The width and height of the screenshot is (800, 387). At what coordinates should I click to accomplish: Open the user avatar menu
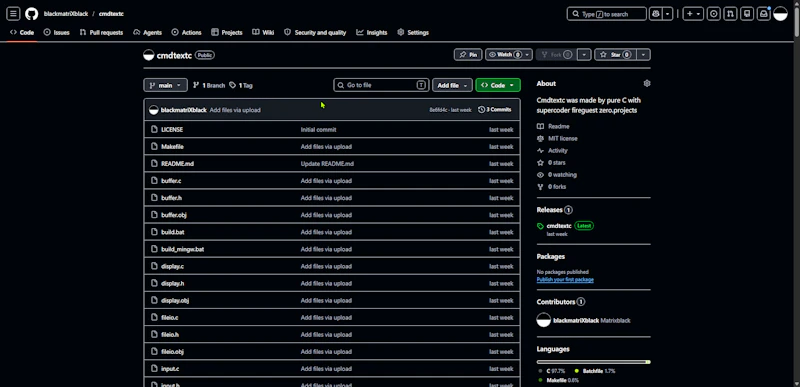click(781, 14)
